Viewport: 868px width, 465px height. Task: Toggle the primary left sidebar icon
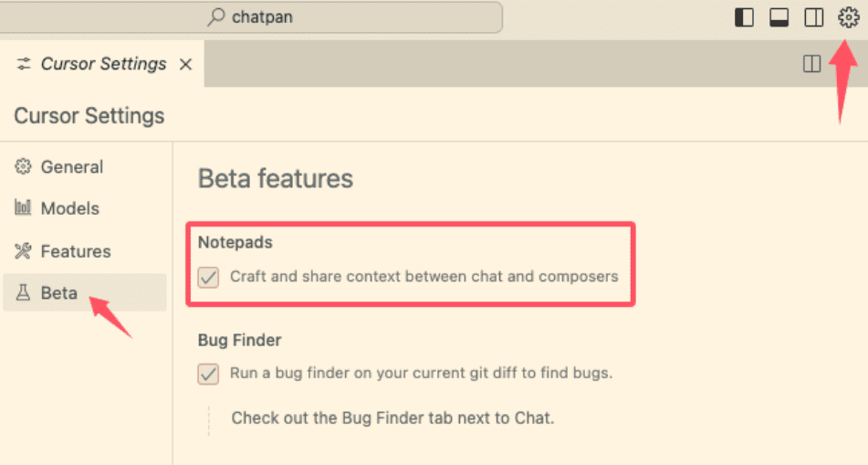[x=744, y=17]
